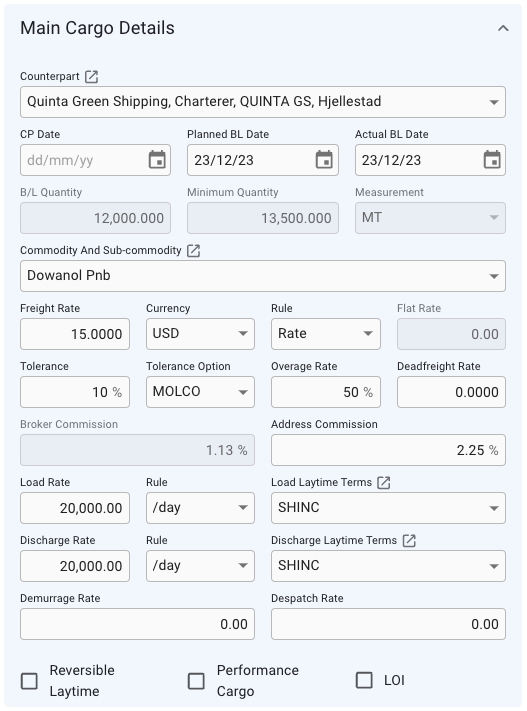Image resolution: width=527 pixels, height=711 pixels.
Task: Open Commodity And Sub-commodity external link icon
Action: point(194,251)
